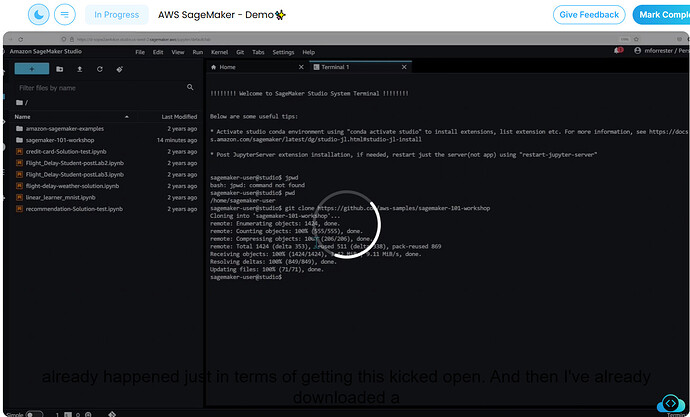Select flight-delay-weather-solution.ipynb file
Viewport: 690px width, 417px height.
[72, 186]
